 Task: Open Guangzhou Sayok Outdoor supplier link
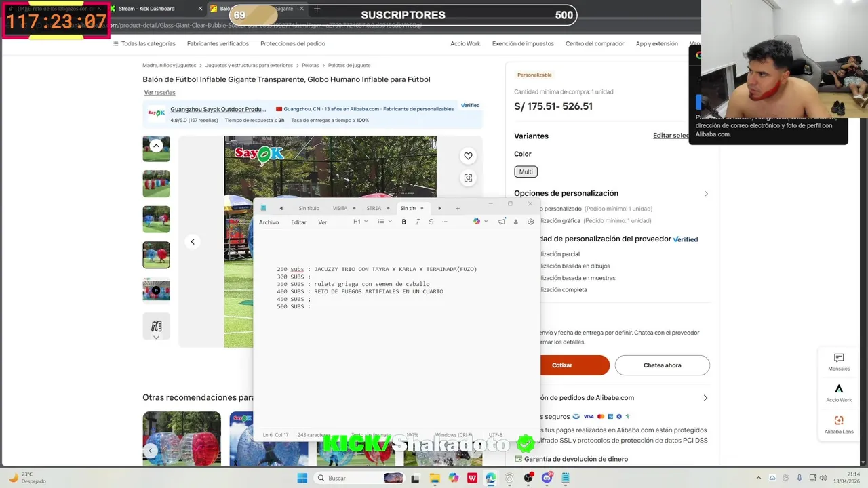tap(218, 109)
